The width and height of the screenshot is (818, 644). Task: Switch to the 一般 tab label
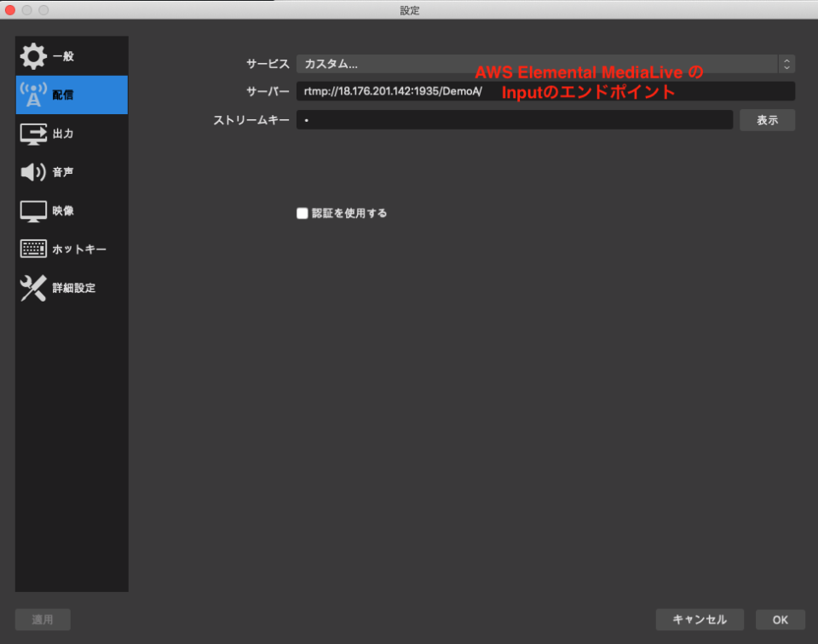click(x=63, y=56)
